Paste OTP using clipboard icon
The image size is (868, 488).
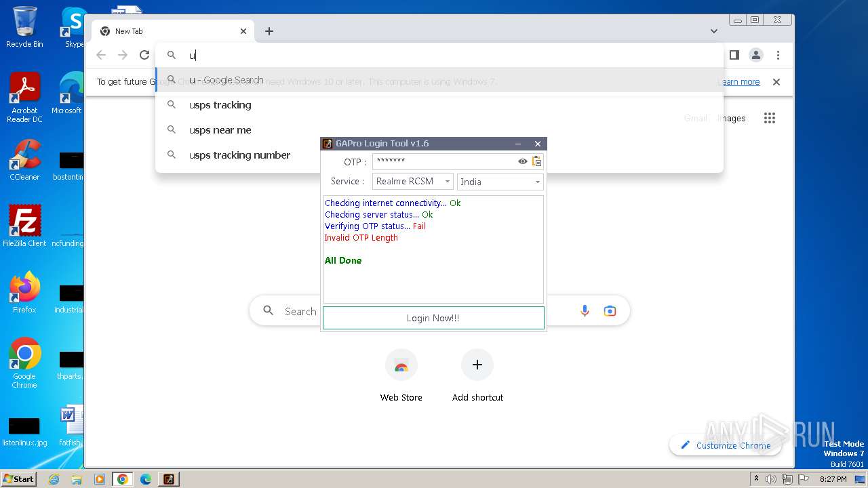[x=537, y=161]
